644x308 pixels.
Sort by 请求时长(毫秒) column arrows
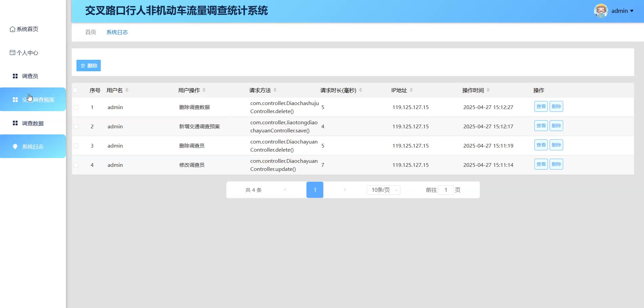(361, 90)
